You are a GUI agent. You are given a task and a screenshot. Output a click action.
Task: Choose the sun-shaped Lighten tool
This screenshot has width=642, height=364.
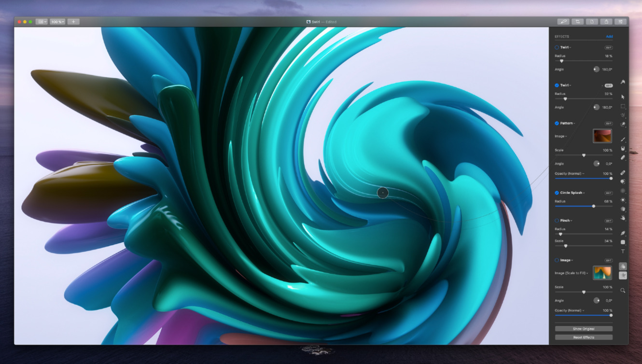(x=623, y=200)
